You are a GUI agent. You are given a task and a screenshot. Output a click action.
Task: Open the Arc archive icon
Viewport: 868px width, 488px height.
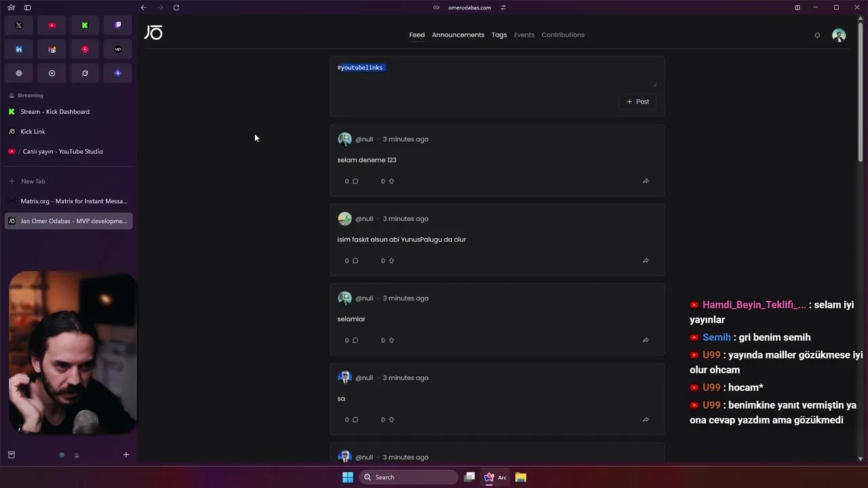[12, 455]
